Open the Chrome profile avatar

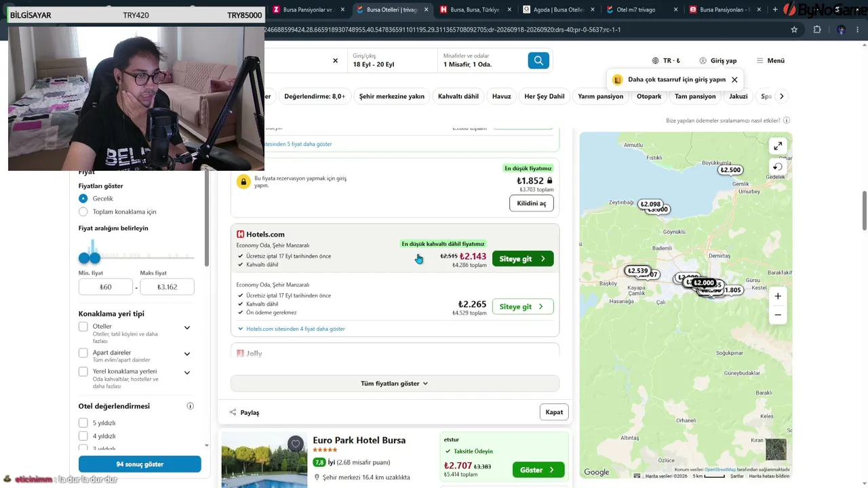tap(841, 30)
